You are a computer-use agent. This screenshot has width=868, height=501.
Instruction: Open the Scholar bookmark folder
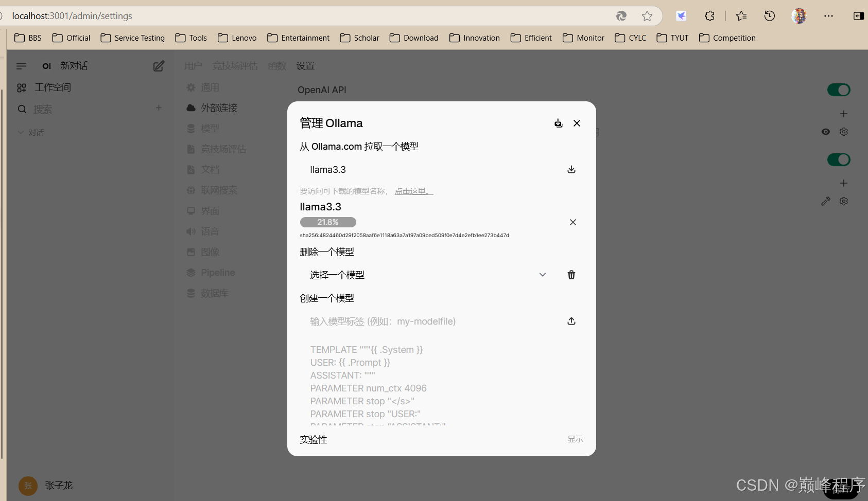pos(359,38)
